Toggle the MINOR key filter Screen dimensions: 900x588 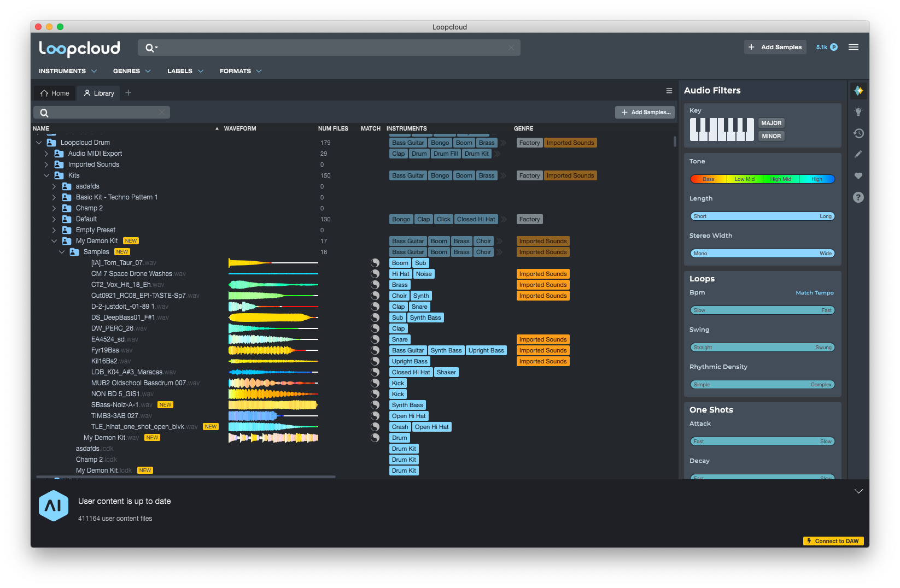(772, 136)
